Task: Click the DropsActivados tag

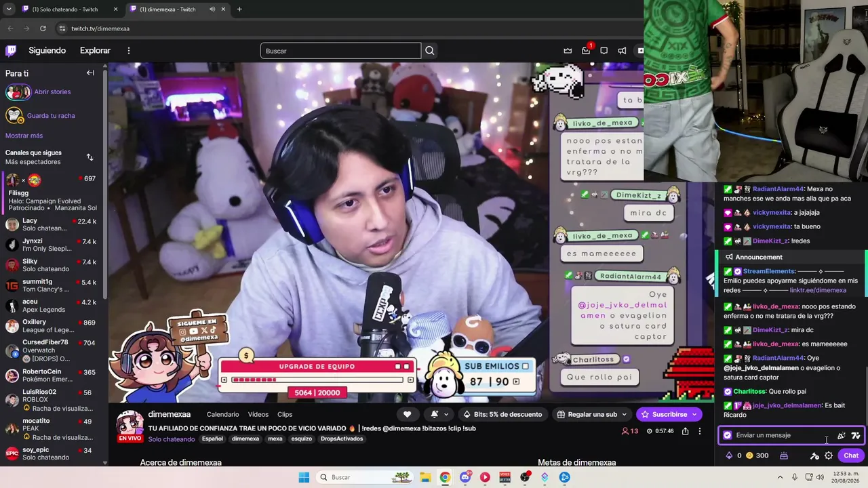Action: click(x=342, y=439)
